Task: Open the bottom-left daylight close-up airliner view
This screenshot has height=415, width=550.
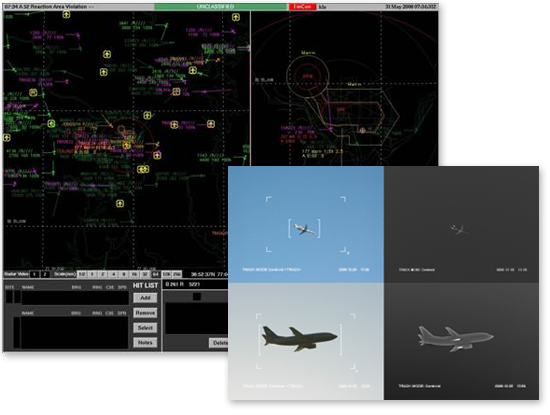Action: click(306, 341)
